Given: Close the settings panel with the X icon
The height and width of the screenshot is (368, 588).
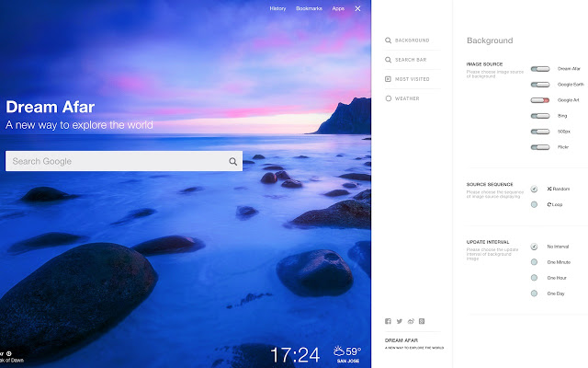Looking at the screenshot, I should (357, 8).
